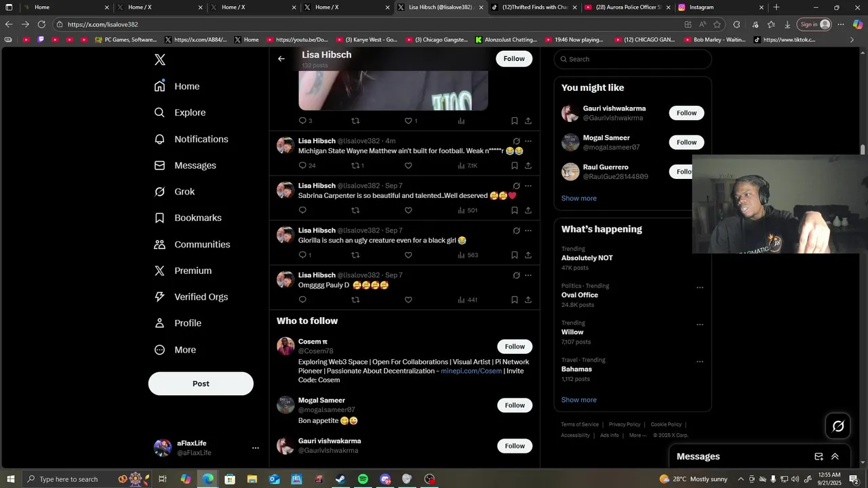
Task: Click Show more under What's happening
Action: click(x=578, y=400)
